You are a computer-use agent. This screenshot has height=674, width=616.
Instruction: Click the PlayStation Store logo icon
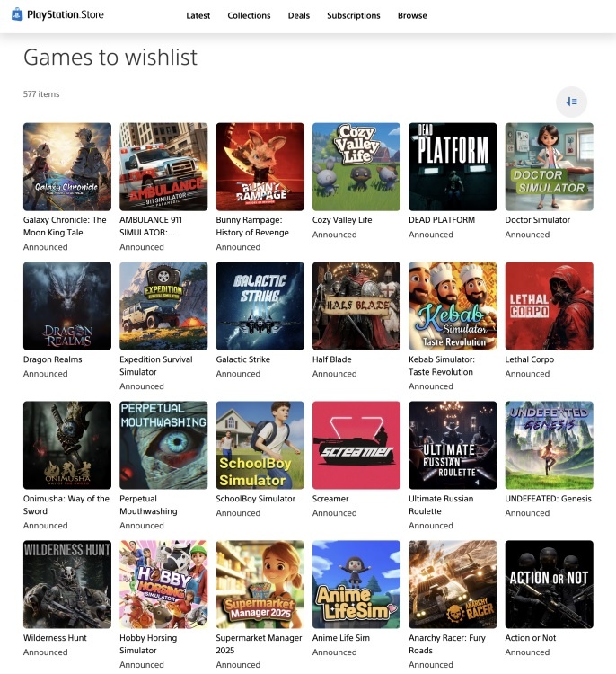[x=17, y=14]
